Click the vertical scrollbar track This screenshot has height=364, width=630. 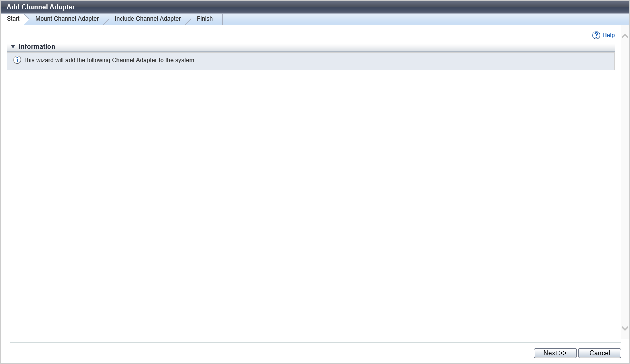625,180
